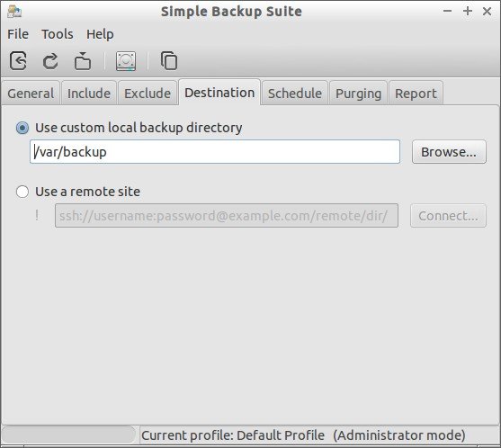The width and height of the screenshot is (501, 448).
Task: Click the reload/refresh toolbar icon
Action: click(50, 60)
